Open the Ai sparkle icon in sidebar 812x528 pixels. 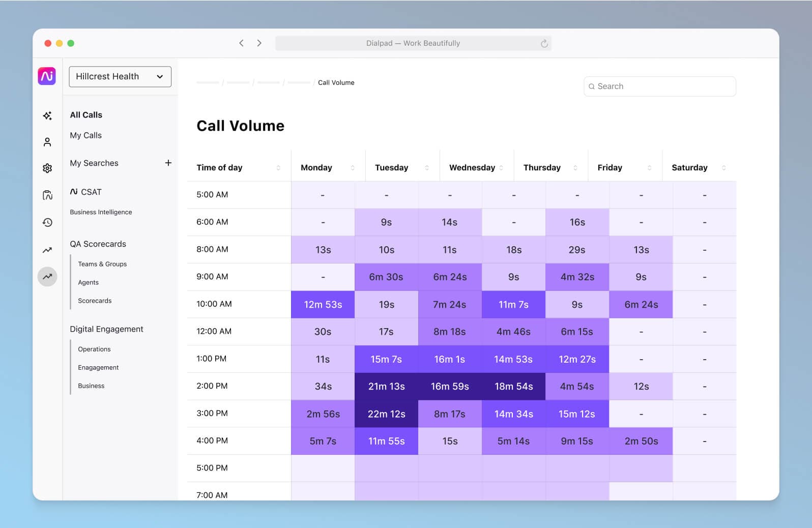click(47, 116)
